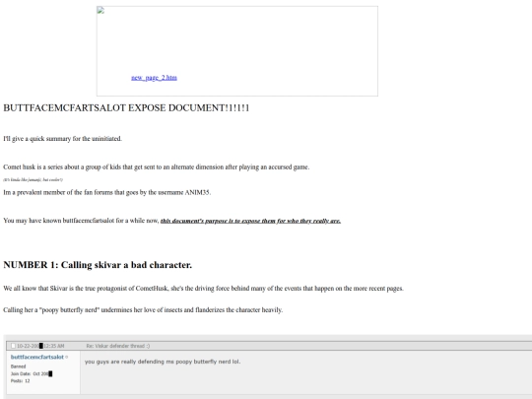Click the flanderizes the character sentence
The image size is (532, 399).
click(143, 309)
